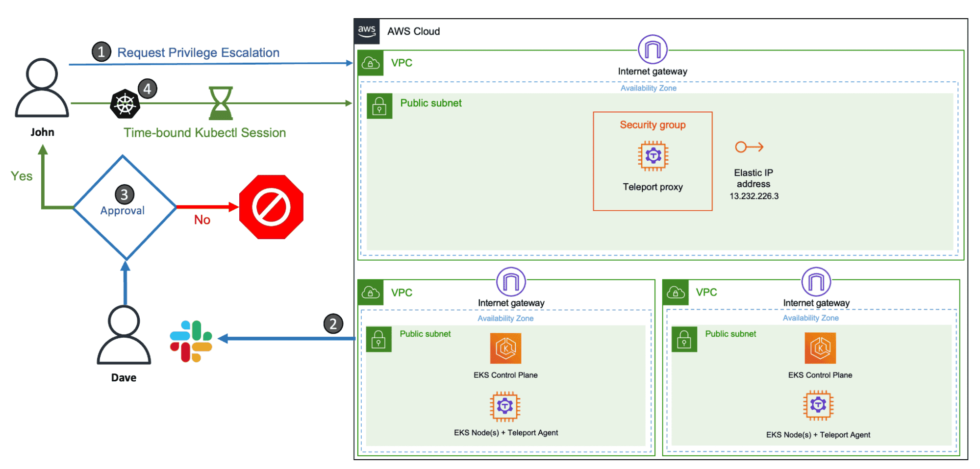Click the bottom-right Public subnet lock icon
980x469 pixels.
pyautogui.click(x=684, y=339)
